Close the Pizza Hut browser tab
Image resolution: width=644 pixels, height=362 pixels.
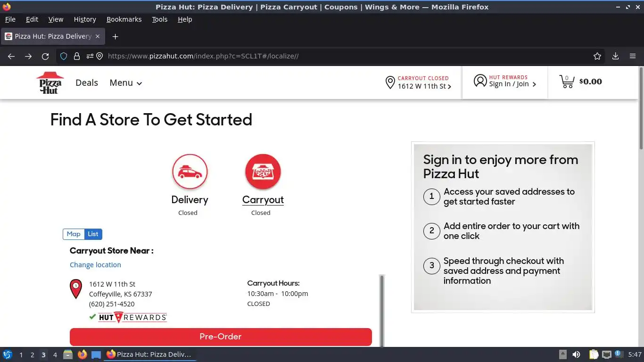coord(98,36)
